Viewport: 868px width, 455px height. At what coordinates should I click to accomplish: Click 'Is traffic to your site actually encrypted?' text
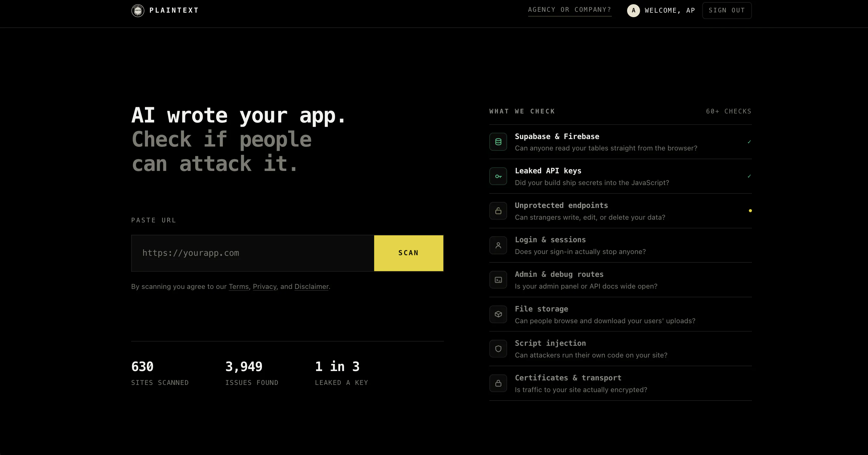pyautogui.click(x=581, y=390)
